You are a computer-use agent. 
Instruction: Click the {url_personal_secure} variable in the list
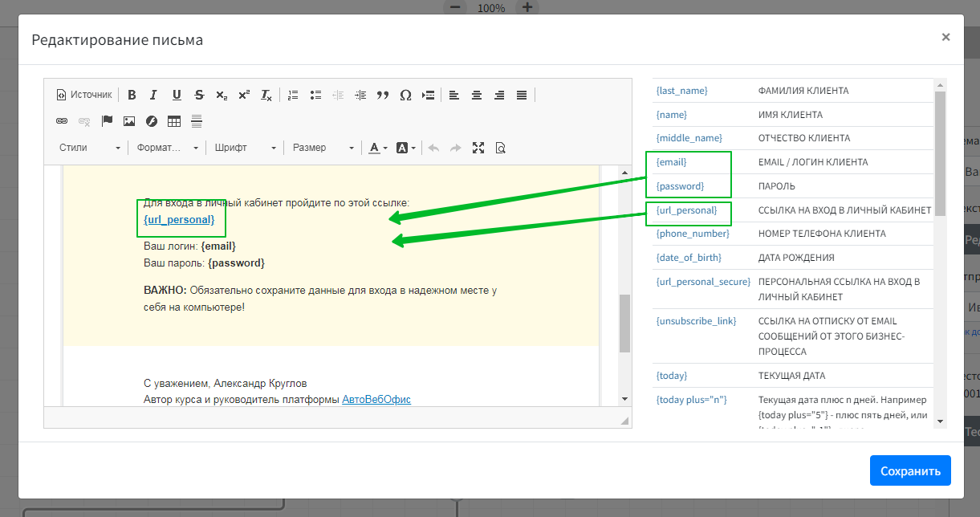pos(703,282)
